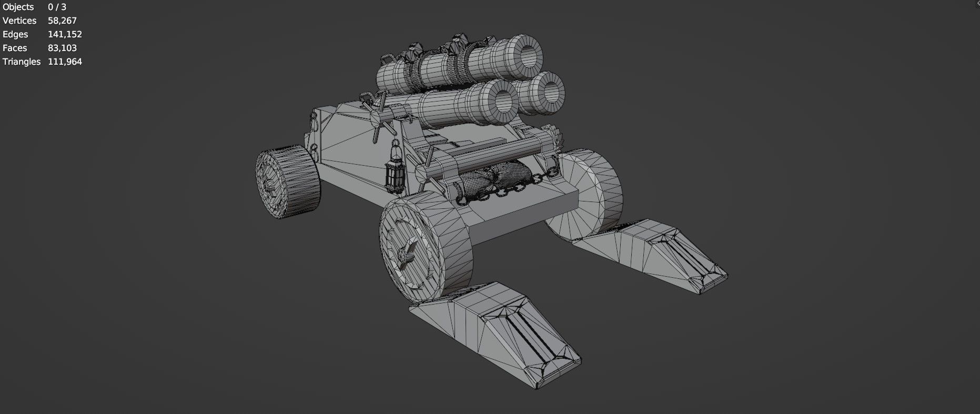Click the triangles value '111,964'
This screenshot has width=980, height=414.
[65, 62]
